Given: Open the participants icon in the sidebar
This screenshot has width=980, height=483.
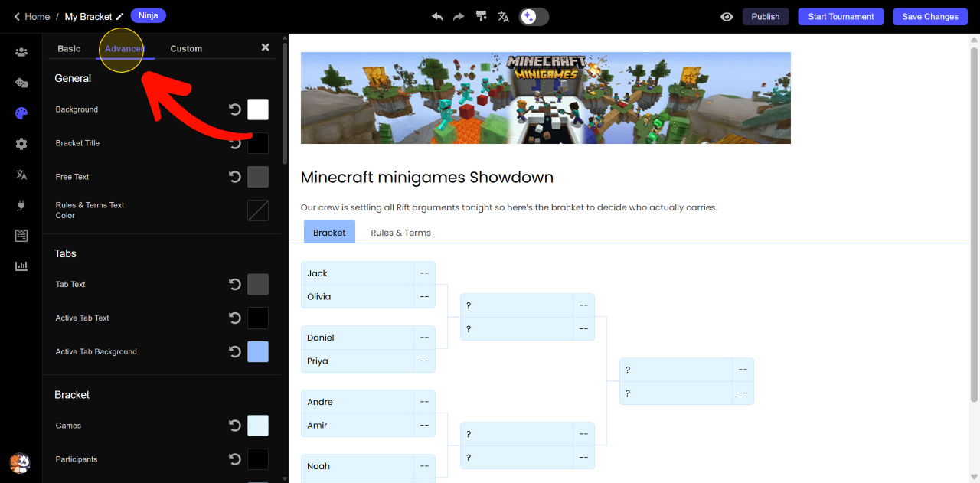Looking at the screenshot, I should click(21, 52).
